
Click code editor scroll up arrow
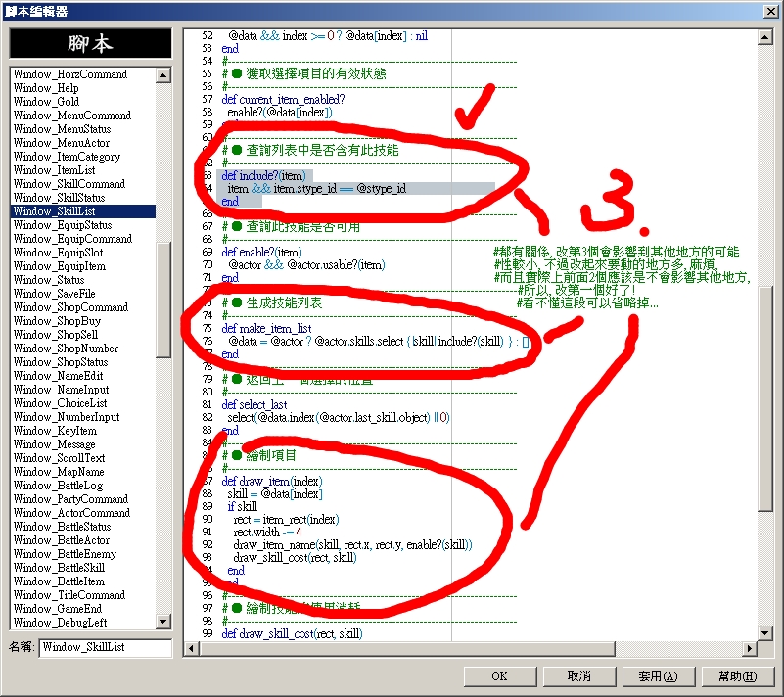tap(765, 37)
